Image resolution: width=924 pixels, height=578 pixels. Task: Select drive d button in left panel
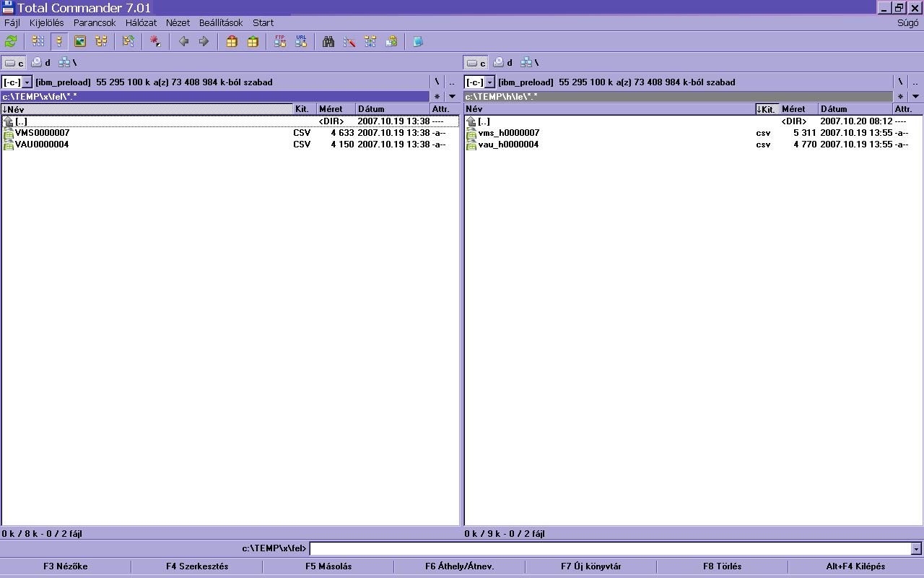point(41,63)
